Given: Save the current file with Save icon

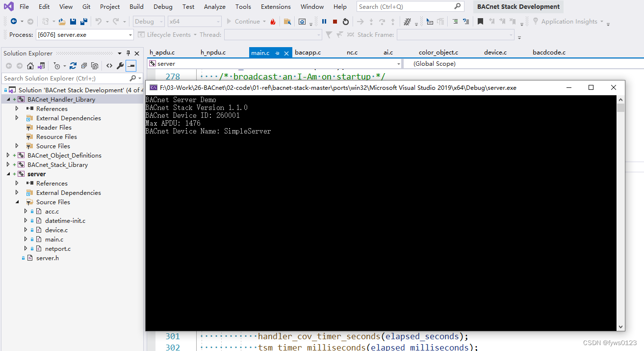Looking at the screenshot, I should pyautogui.click(x=73, y=22).
